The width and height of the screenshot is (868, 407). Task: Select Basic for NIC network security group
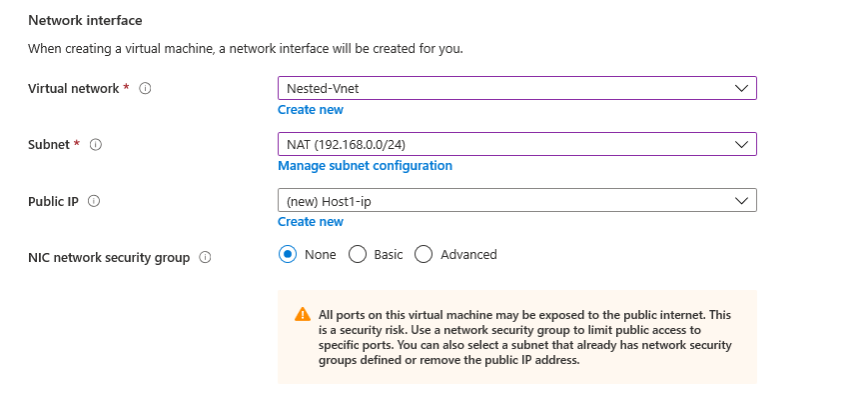coord(358,254)
